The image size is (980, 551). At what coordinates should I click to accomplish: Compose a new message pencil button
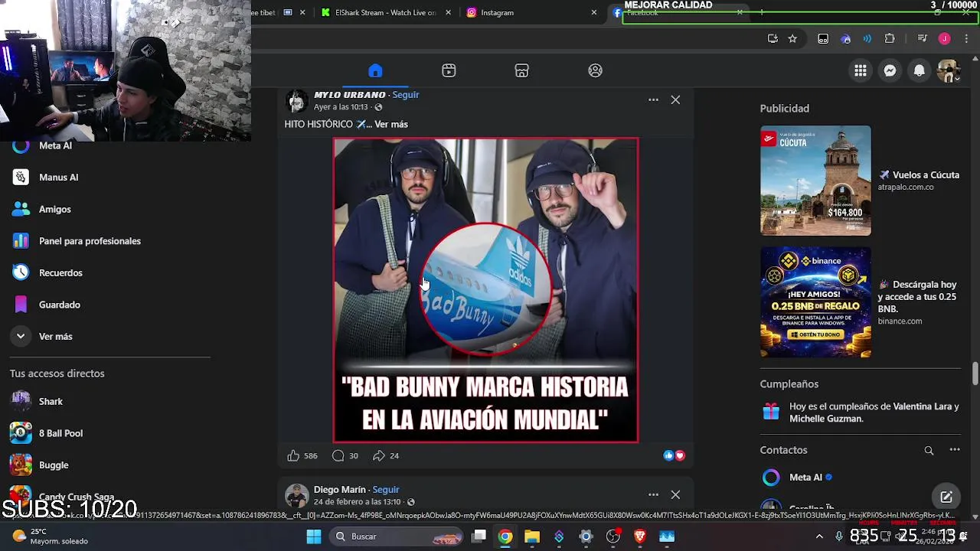946,496
